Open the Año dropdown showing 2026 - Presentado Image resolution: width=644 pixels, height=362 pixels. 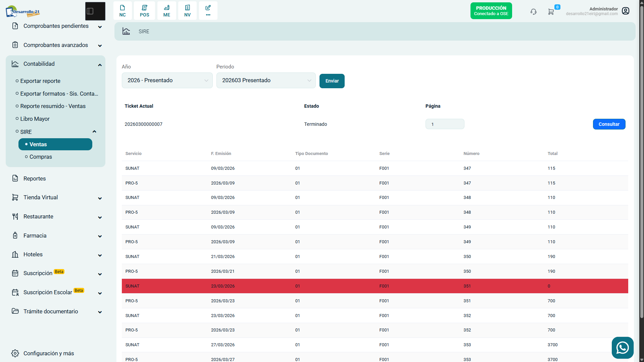click(167, 81)
